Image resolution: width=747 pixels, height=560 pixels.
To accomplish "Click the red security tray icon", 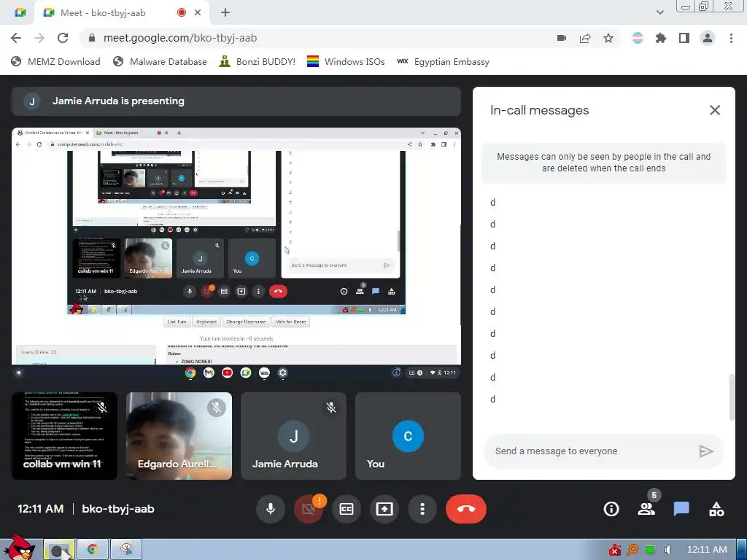I will tap(615, 550).
